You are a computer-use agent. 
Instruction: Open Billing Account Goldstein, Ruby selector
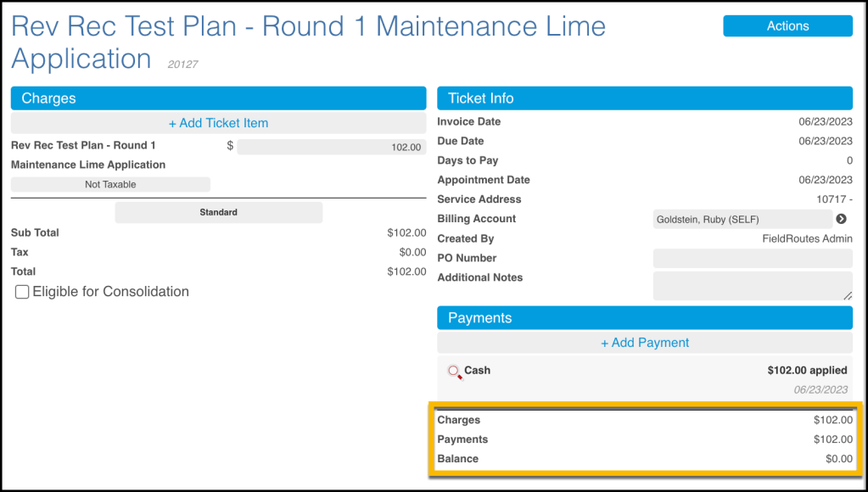(742, 219)
